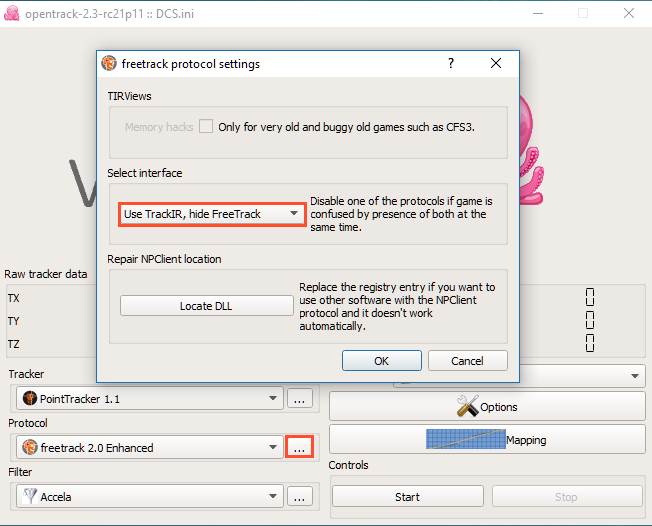
Task: Click the Accela funnel icon in filter combo
Action: pyautogui.click(x=30, y=496)
